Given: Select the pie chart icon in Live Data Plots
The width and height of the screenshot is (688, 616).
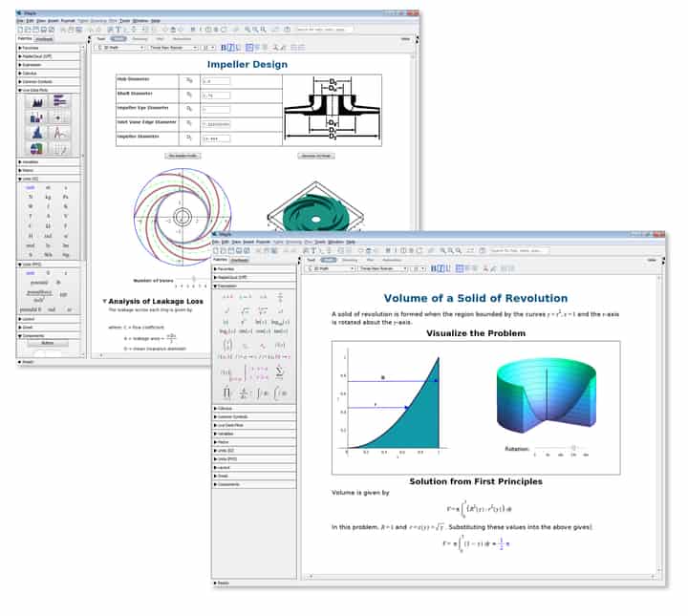Looking at the screenshot, I should pyautogui.click(x=36, y=149).
